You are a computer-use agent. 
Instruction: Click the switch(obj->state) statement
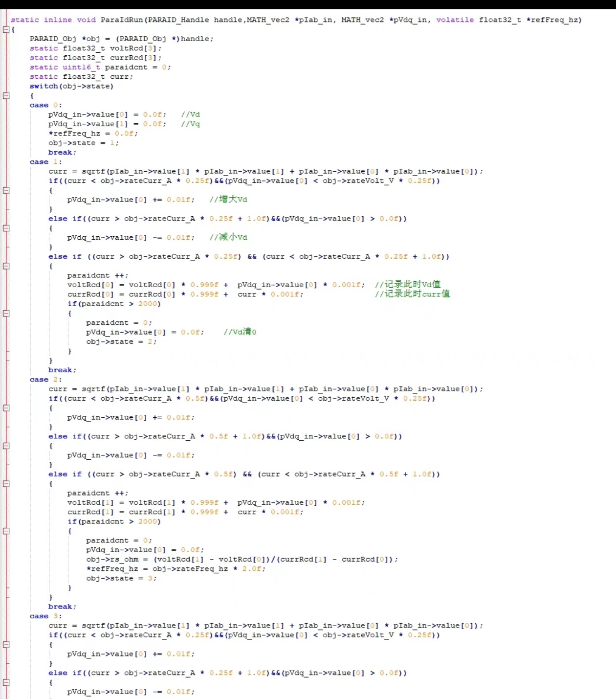coord(71,86)
